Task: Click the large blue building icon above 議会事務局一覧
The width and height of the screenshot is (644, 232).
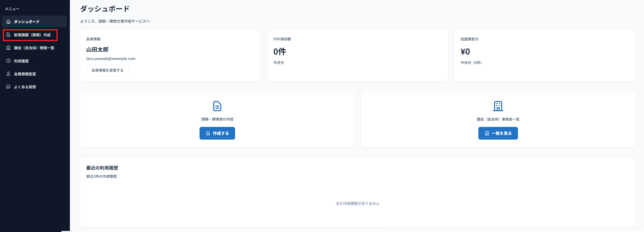Action: (x=498, y=106)
